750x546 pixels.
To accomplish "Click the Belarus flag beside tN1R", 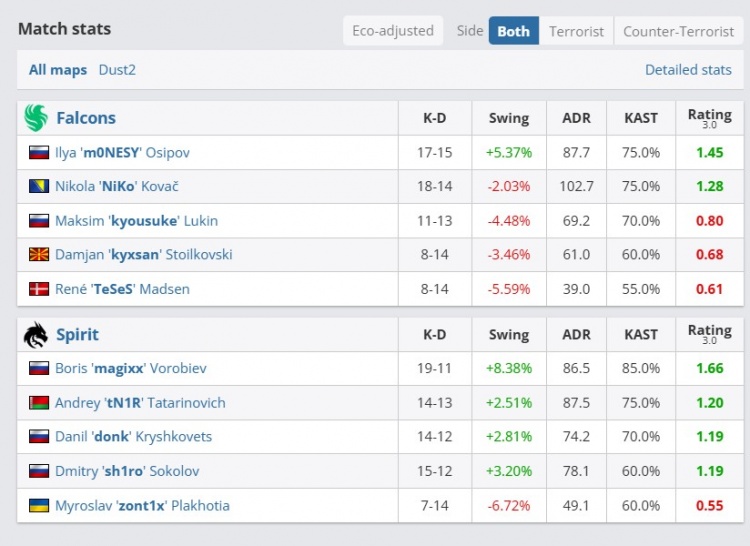I will [x=39, y=403].
